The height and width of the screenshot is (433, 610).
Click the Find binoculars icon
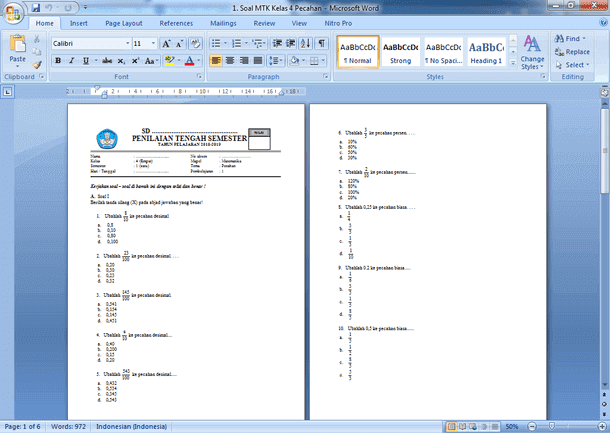tap(559, 39)
